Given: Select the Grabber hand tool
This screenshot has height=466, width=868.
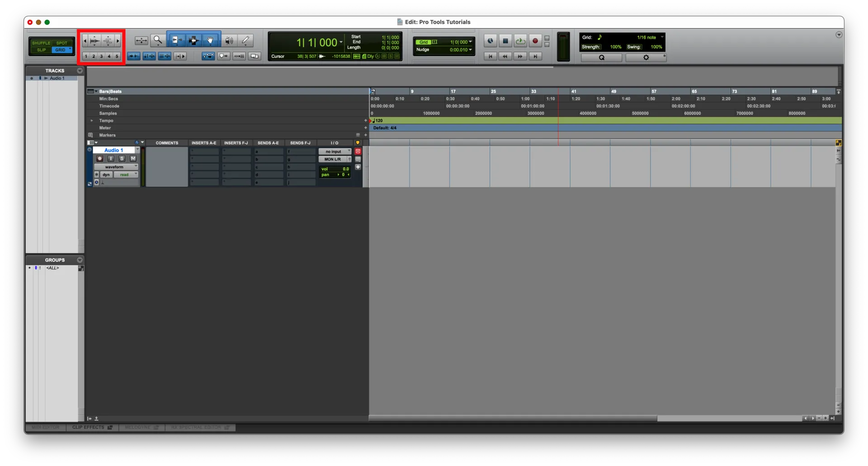Looking at the screenshot, I should [211, 40].
